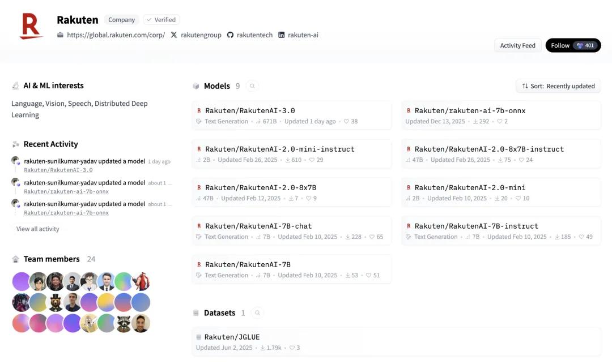Open rakuten-sunilkumar-yadav's avatar on the first activity row

(x=16, y=161)
